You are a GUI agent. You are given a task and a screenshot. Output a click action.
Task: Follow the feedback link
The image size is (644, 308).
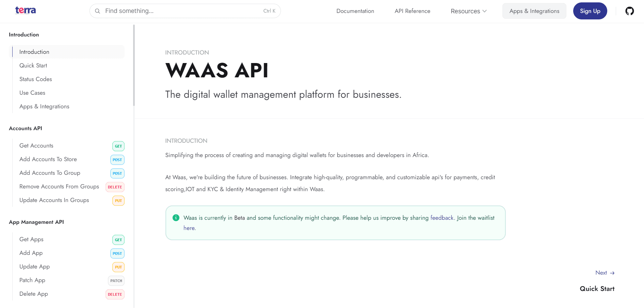click(442, 218)
